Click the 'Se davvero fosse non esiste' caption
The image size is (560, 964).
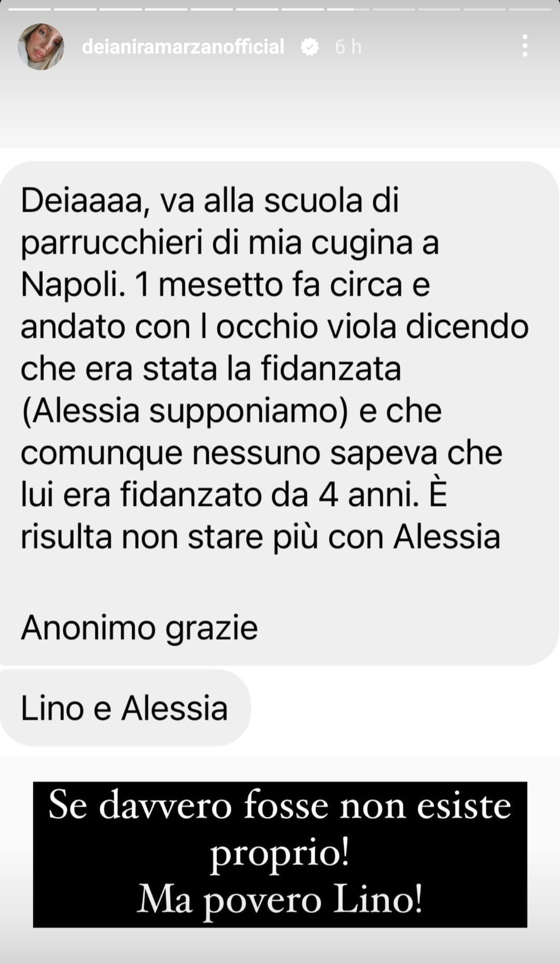pos(280,805)
